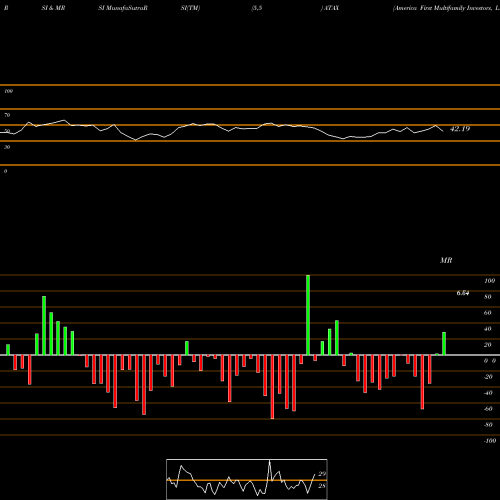Click the MR axis label 20
This screenshot has width=500, height=500.
point(488,345)
